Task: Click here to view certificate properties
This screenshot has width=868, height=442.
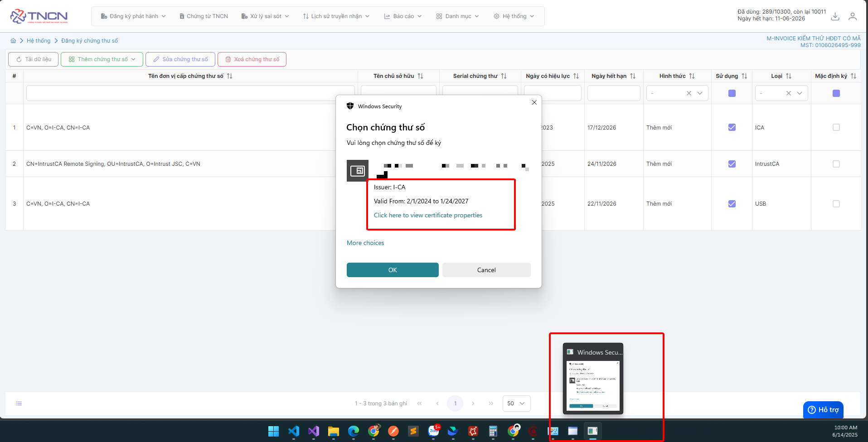Action: pos(428,216)
